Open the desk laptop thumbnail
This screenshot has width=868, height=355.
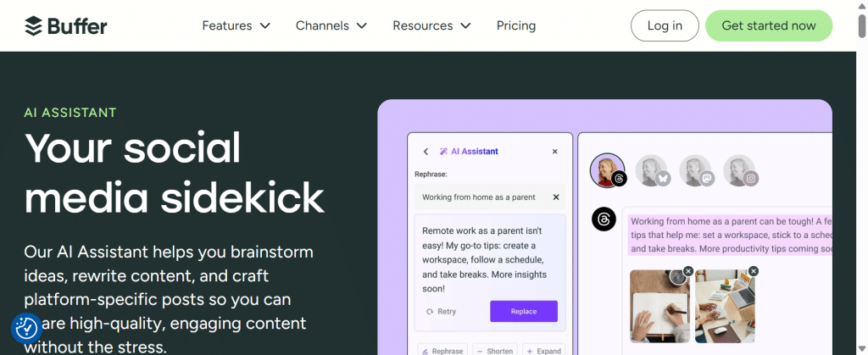tap(726, 306)
